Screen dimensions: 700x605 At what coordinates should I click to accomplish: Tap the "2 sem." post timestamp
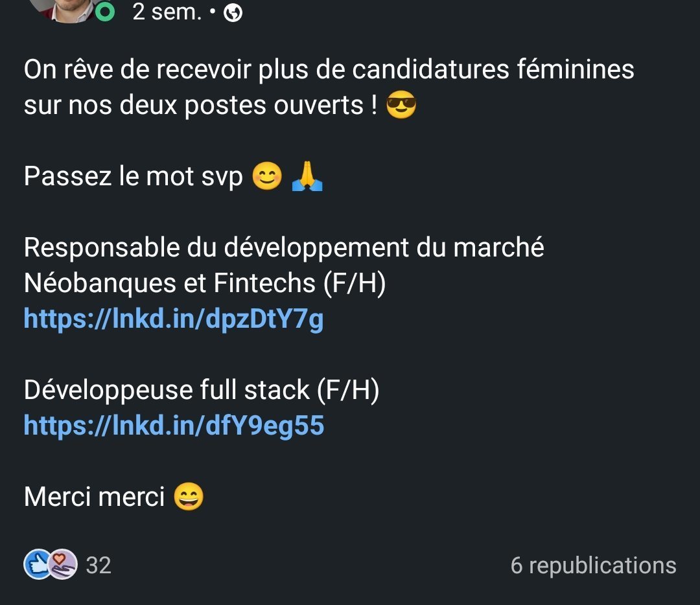point(167,12)
